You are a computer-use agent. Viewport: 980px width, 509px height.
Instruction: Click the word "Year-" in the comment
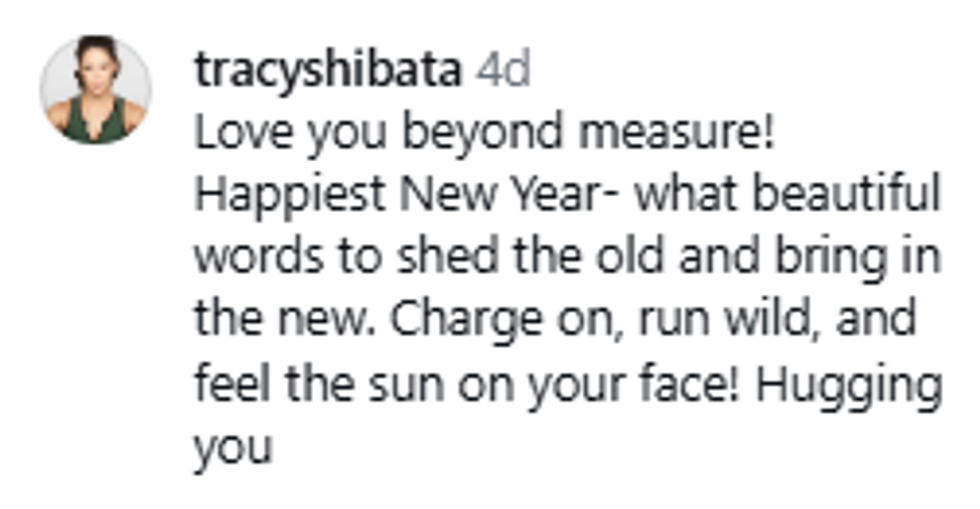568,196
